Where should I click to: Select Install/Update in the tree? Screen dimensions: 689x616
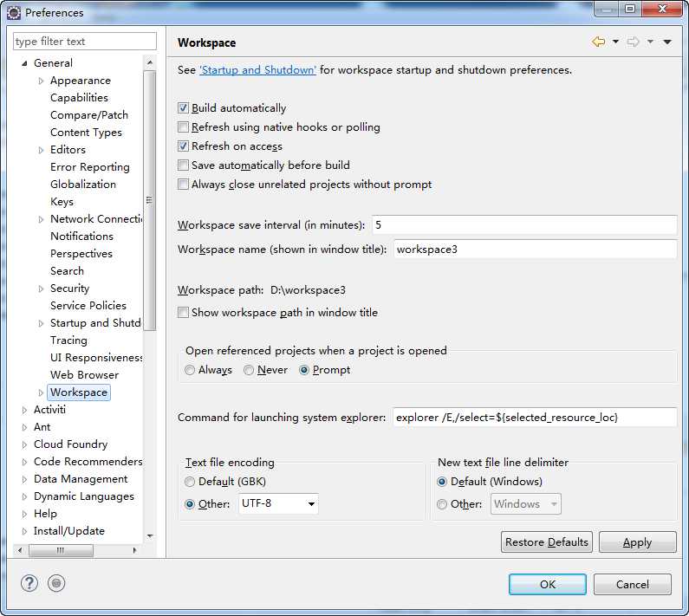tap(69, 531)
